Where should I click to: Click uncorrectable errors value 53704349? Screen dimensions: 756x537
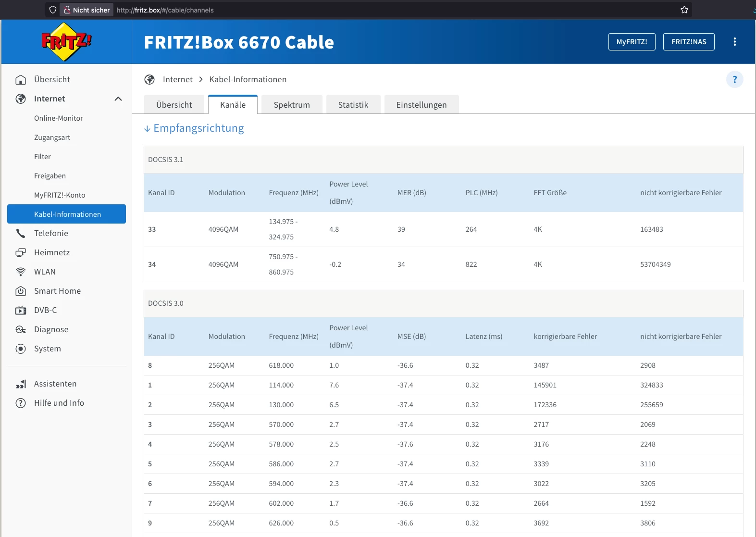click(656, 264)
